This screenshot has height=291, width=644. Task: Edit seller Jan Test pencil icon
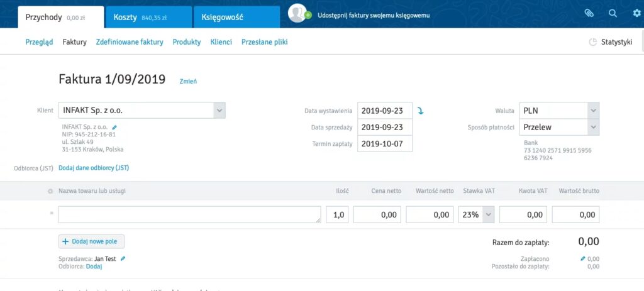pos(123,258)
